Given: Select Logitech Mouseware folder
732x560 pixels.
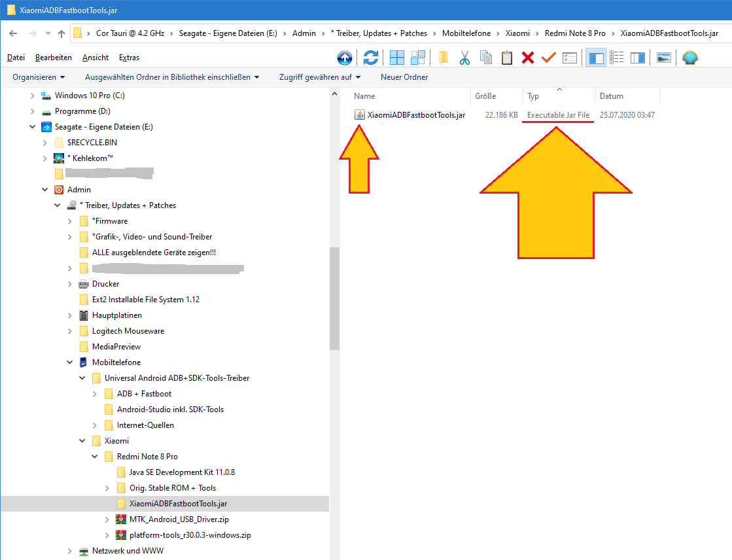Looking at the screenshot, I should 128,330.
